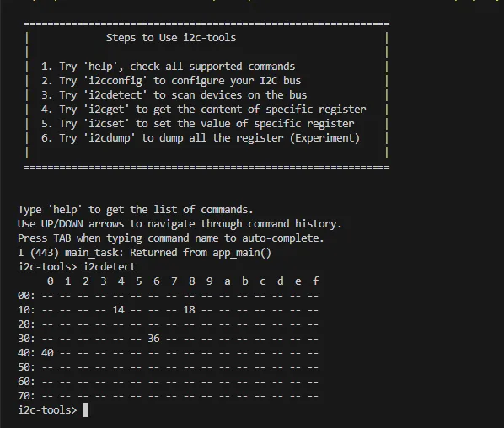Image resolution: width=504 pixels, height=428 pixels.
Task: Click the 'main_task: Returned from app_main()' log line
Action: pos(145,253)
